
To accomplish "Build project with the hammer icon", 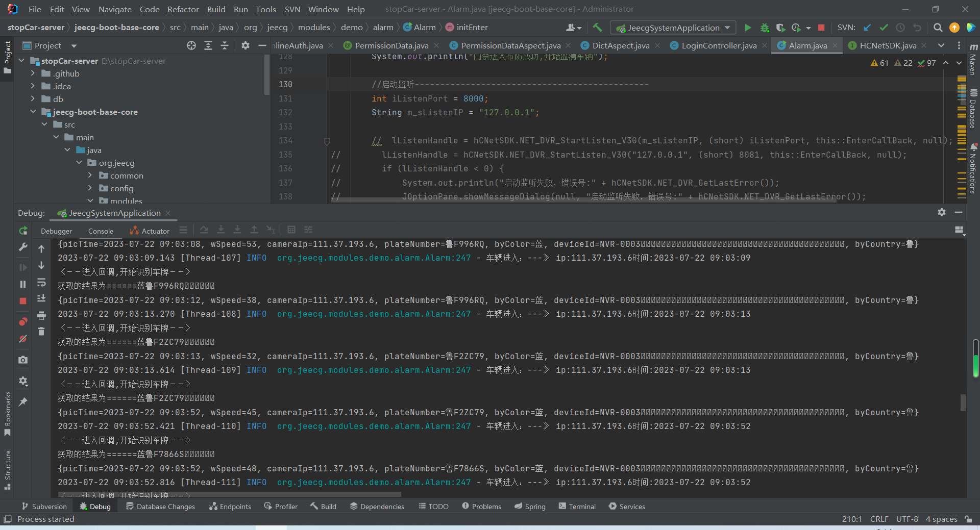I will tap(597, 28).
